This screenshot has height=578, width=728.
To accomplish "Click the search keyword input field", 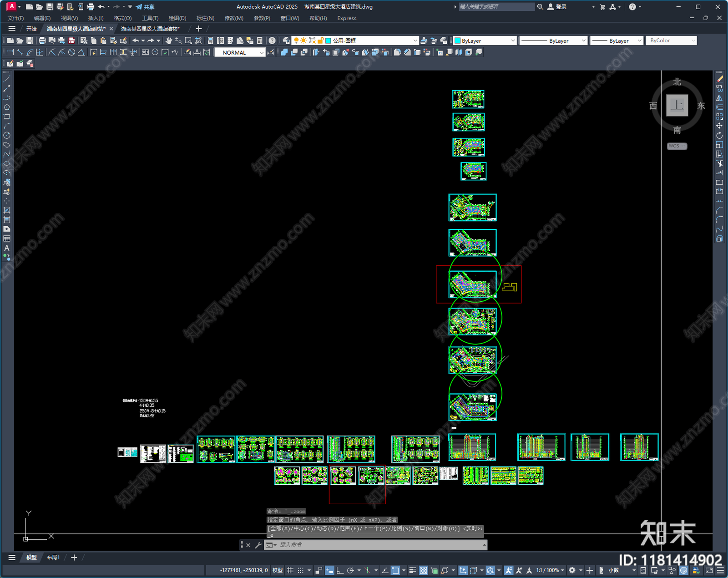I will pyautogui.click(x=496, y=7).
